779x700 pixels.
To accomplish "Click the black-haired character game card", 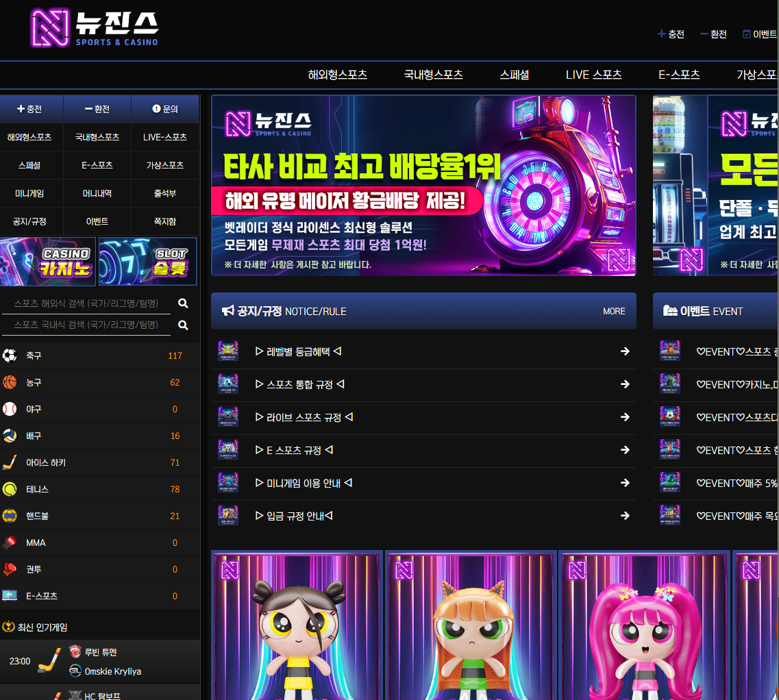I will (x=297, y=625).
